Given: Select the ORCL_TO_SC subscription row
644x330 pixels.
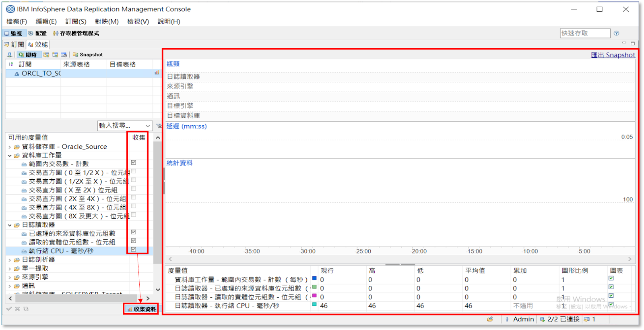Looking at the screenshot, I should [x=83, y=73].
